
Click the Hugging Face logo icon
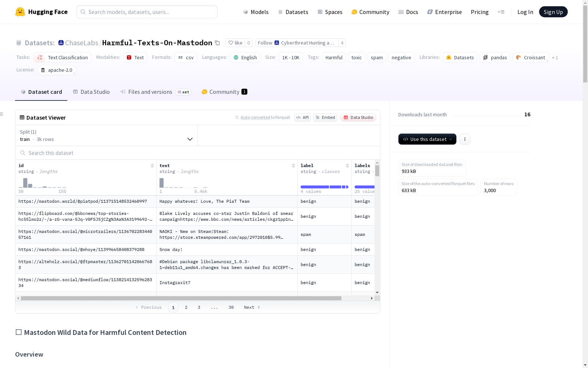[20, 12]
